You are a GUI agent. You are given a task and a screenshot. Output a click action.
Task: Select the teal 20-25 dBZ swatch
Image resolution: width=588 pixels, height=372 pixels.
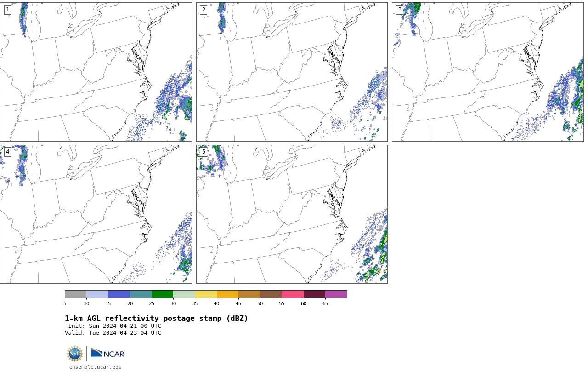(141, 294)
